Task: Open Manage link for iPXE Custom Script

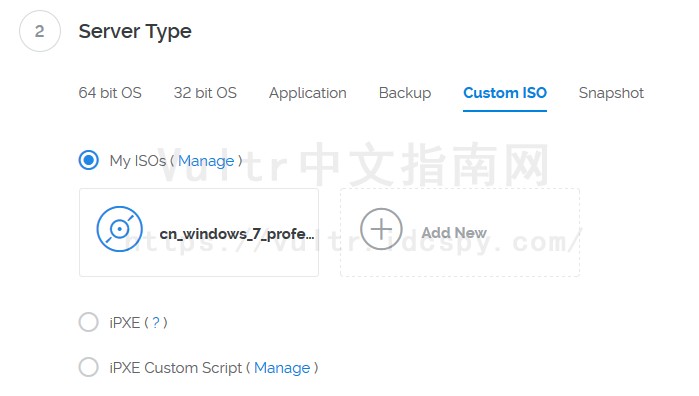Action: pyautogui.click(x=282, y=368)
